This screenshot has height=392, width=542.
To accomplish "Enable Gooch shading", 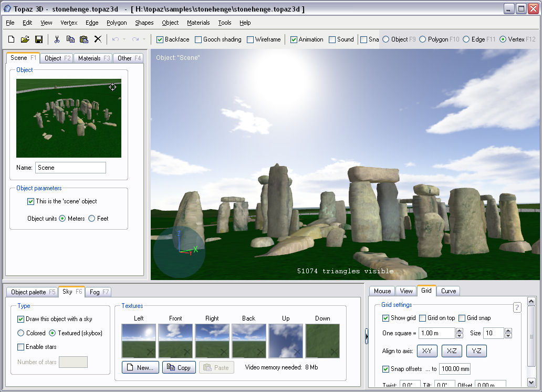I will pos(199,39).
